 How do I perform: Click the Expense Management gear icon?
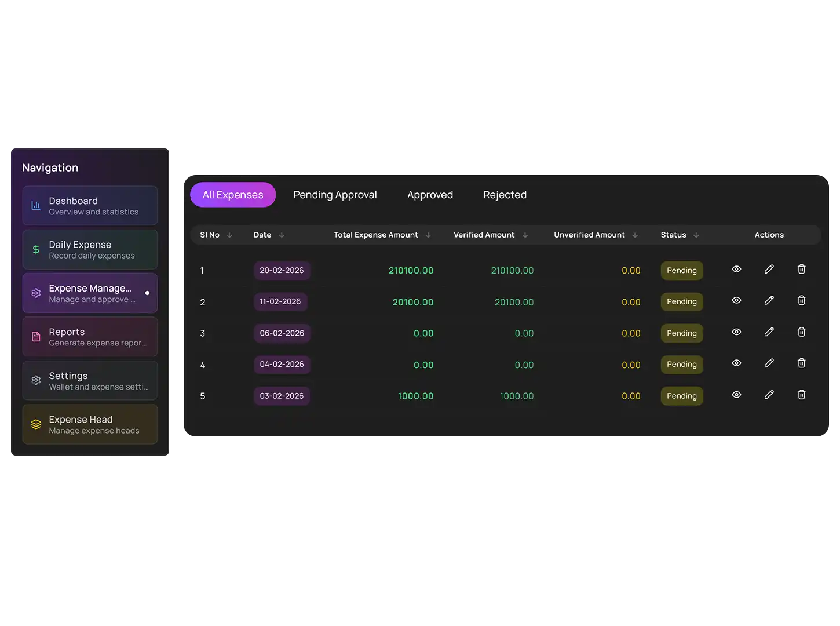tap(36, 293)
